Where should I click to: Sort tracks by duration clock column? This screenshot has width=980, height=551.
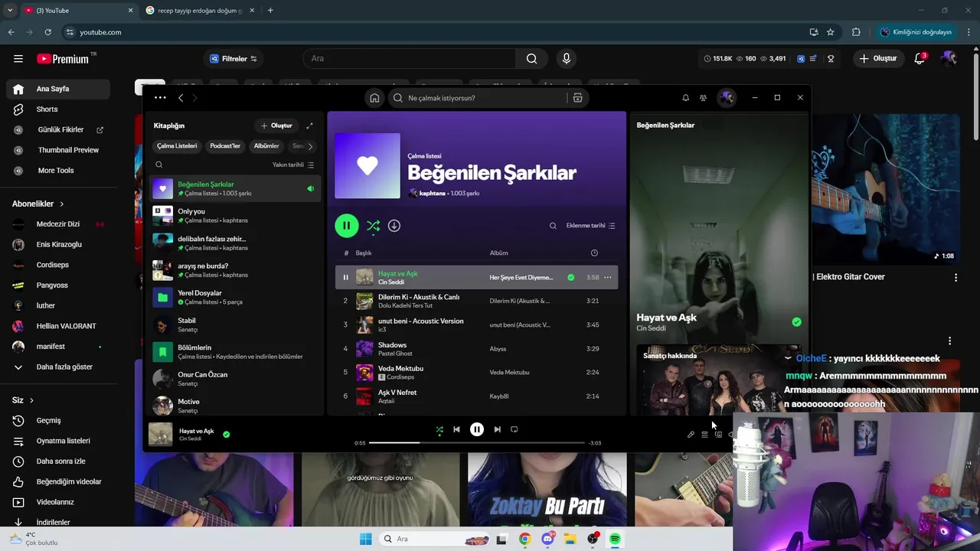(595, 253)
